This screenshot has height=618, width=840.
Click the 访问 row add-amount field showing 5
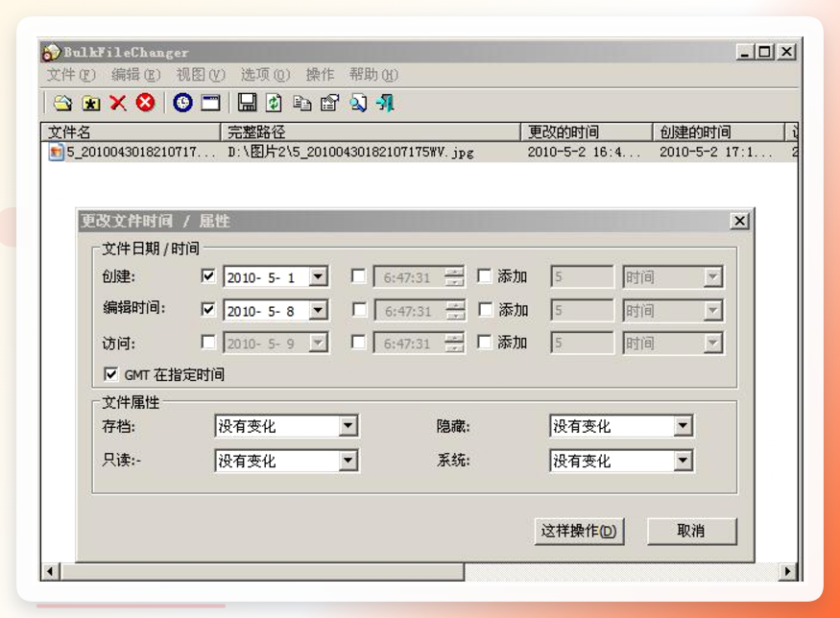tap(582, 343)
